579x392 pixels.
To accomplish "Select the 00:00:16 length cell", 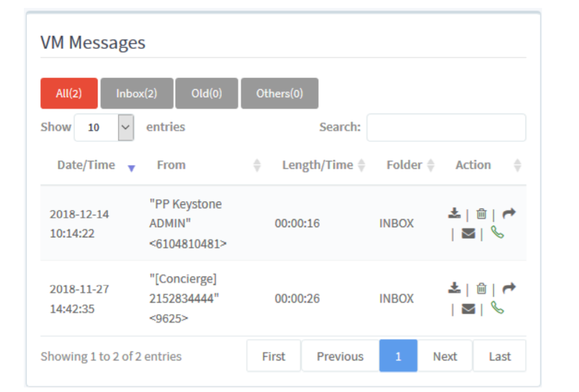I will (297, 223).
